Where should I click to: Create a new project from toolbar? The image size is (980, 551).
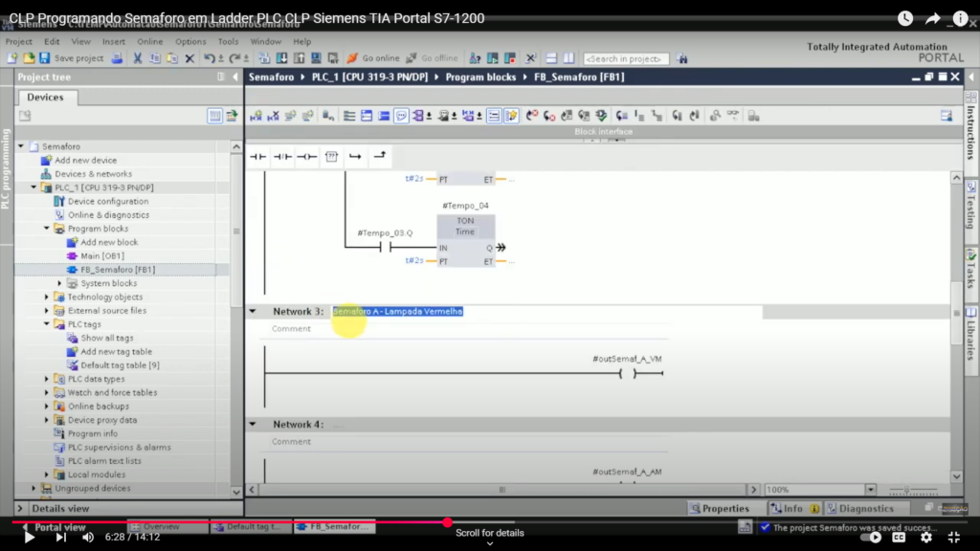click(11, 58)
